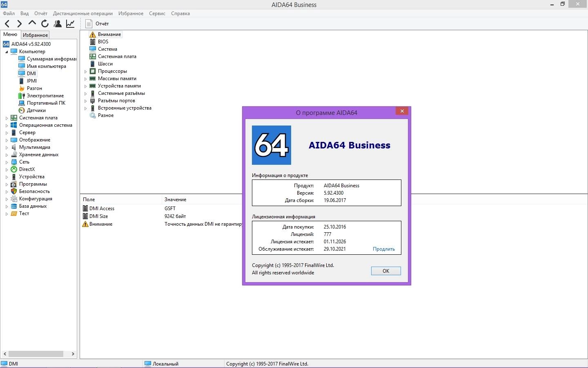Expand the Сеть tree node

(x=7, y=162)
